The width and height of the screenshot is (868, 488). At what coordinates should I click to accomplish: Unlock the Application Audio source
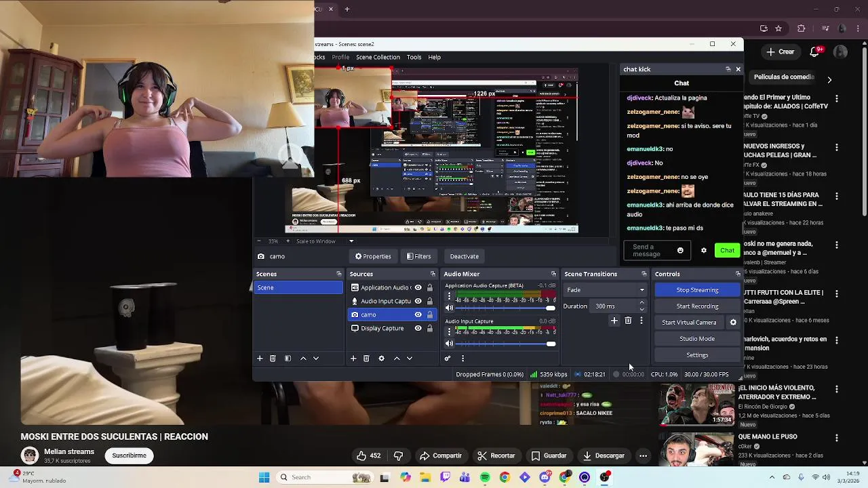(429, 287)
